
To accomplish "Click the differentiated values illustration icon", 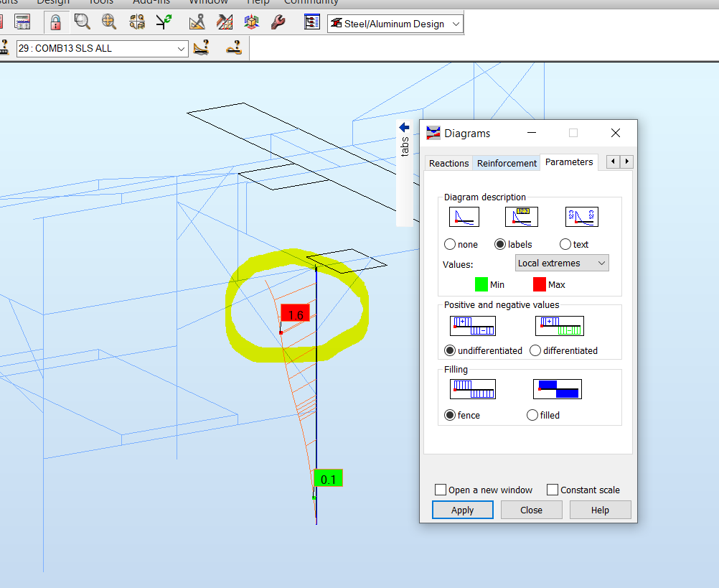I will (560, 326).
